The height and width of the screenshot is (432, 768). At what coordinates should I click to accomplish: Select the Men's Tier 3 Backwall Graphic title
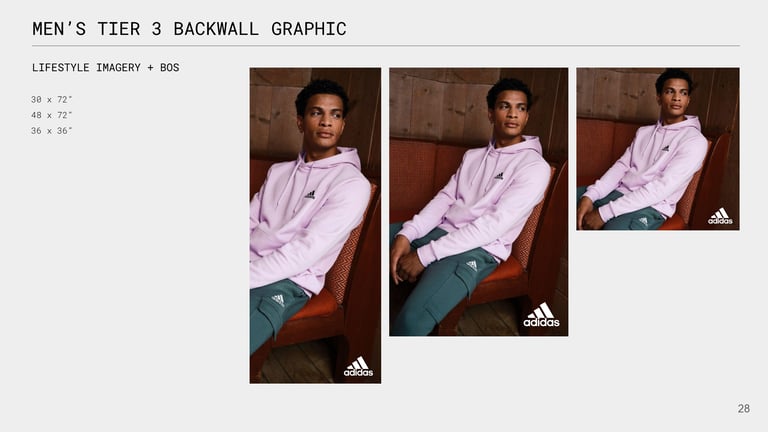[x=189, y=29]
